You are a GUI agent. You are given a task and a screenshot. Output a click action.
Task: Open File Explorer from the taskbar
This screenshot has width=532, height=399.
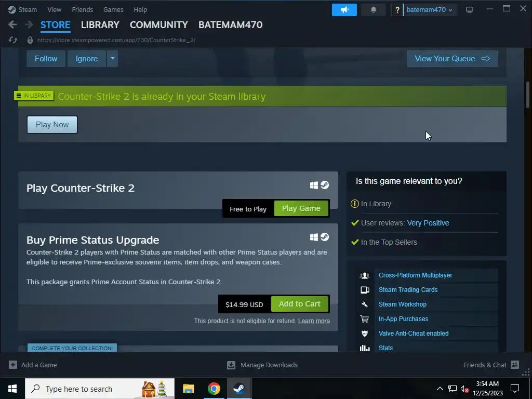point(188,389)
